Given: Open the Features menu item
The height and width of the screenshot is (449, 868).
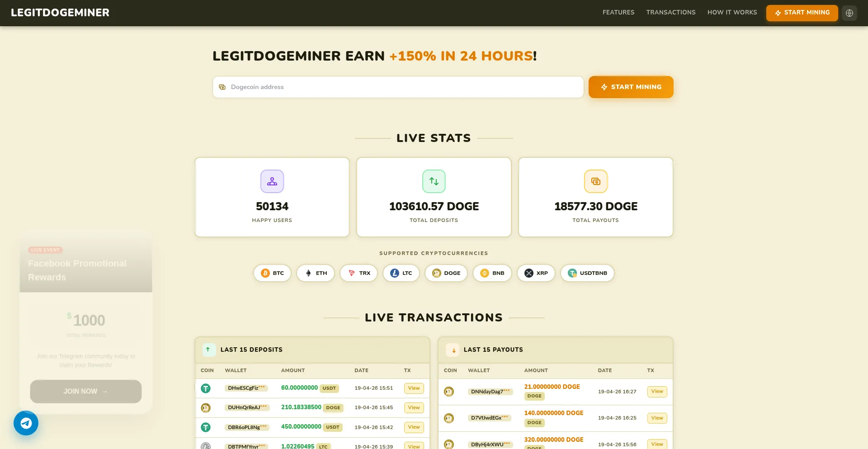Looking at the screenshot, I should [618, 13].
